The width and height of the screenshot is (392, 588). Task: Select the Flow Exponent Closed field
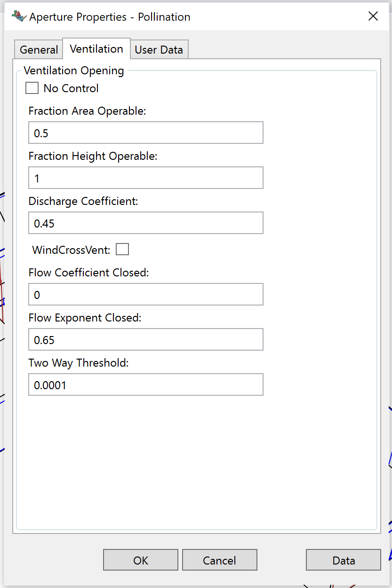146,340
